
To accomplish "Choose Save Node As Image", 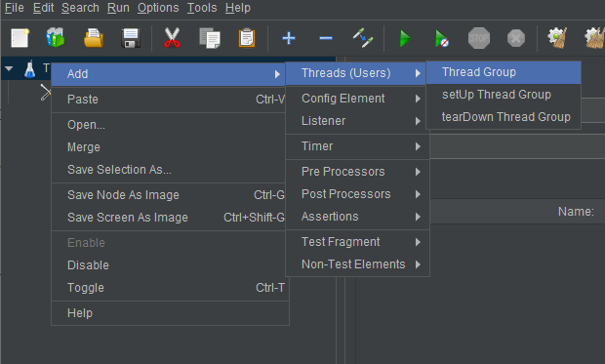I will tap(169, 195).
